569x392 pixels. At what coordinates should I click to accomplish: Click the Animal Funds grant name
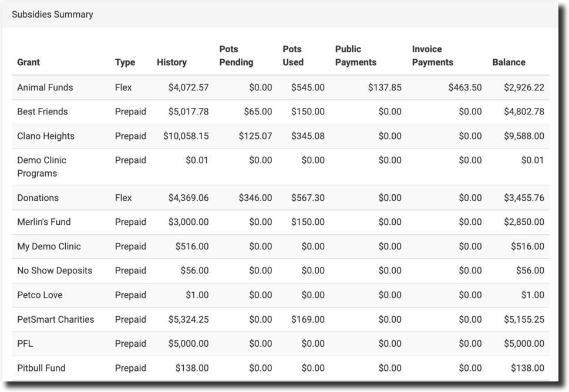pyautogui.click(x=45, y=87)
